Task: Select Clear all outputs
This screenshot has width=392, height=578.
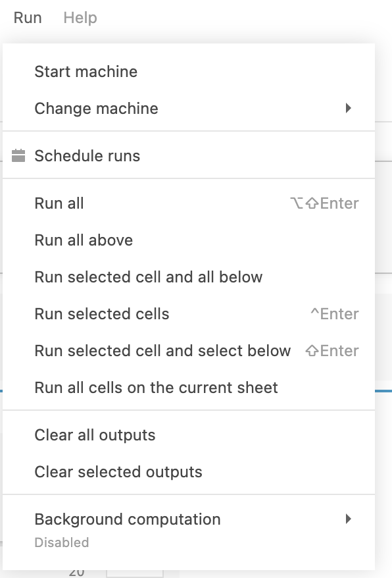Action: pyautogui.click(x=95, y=435)
